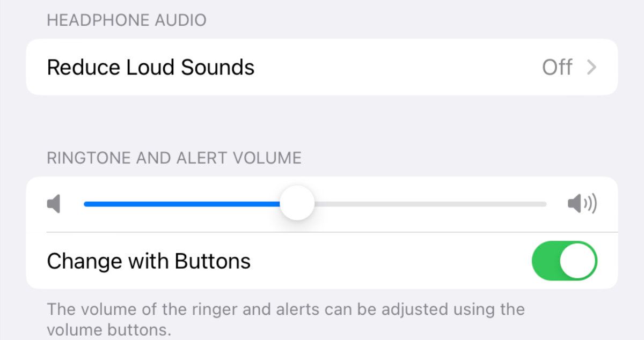Select the round ringtone volume slider knob

[297, 203]
